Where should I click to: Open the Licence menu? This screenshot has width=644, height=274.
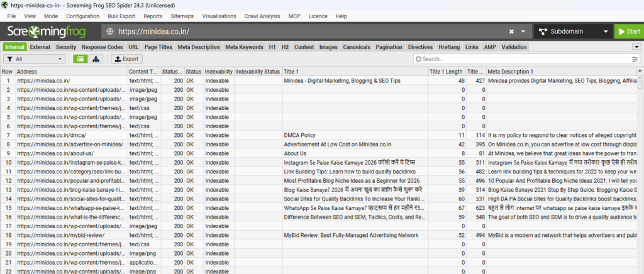(318, 16)
